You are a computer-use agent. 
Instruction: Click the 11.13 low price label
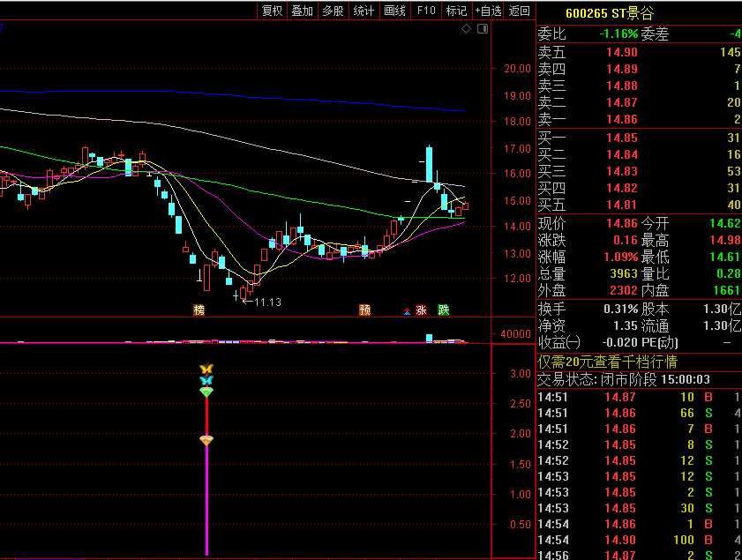click(268, 302)
